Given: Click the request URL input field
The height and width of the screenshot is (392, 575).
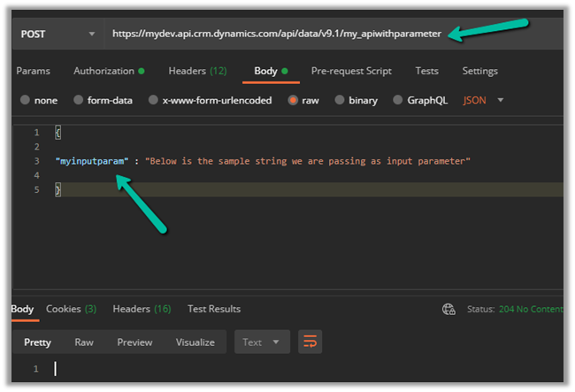Looking at the screenshot, I should coord(274,34).
